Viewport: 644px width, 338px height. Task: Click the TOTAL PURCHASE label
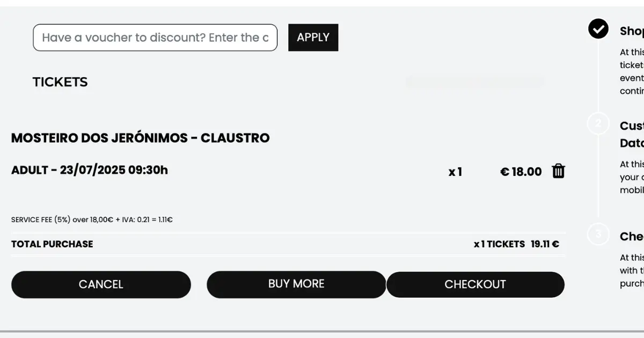pyautogui.click(x=52, y=244)
